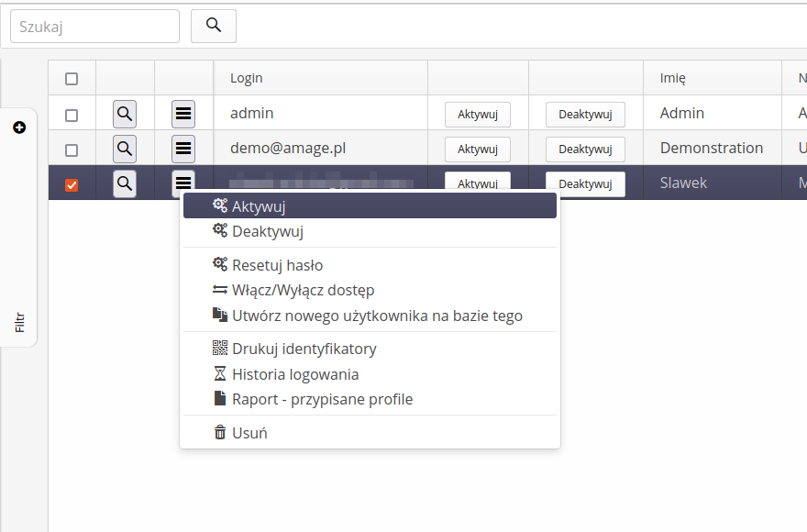
Task: Open hamburger menu for admin row
Action: [x=183, y=114]
